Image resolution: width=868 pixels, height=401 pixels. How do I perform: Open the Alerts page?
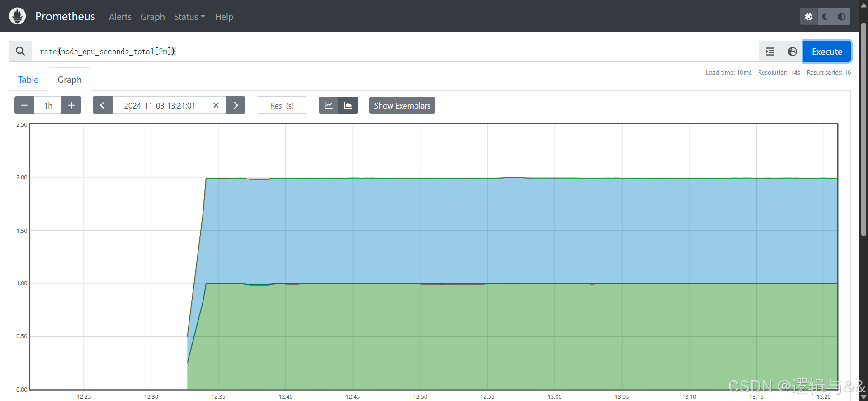(120, 17)
